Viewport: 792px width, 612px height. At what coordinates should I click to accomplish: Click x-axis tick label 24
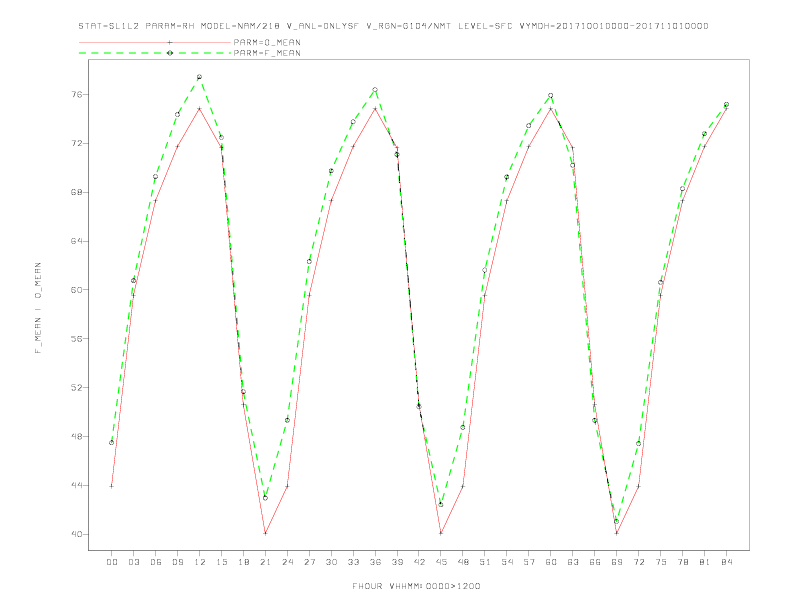click(x=287, y=562)
